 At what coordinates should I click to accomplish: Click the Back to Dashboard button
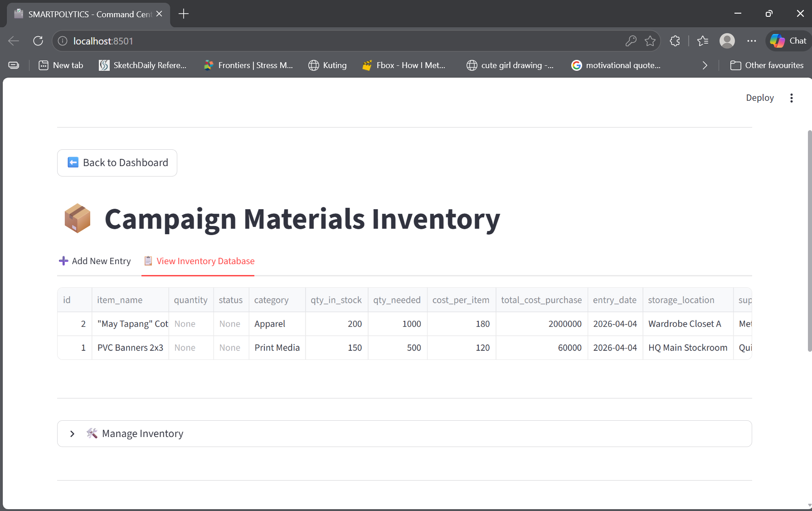(x=117, y=162)
